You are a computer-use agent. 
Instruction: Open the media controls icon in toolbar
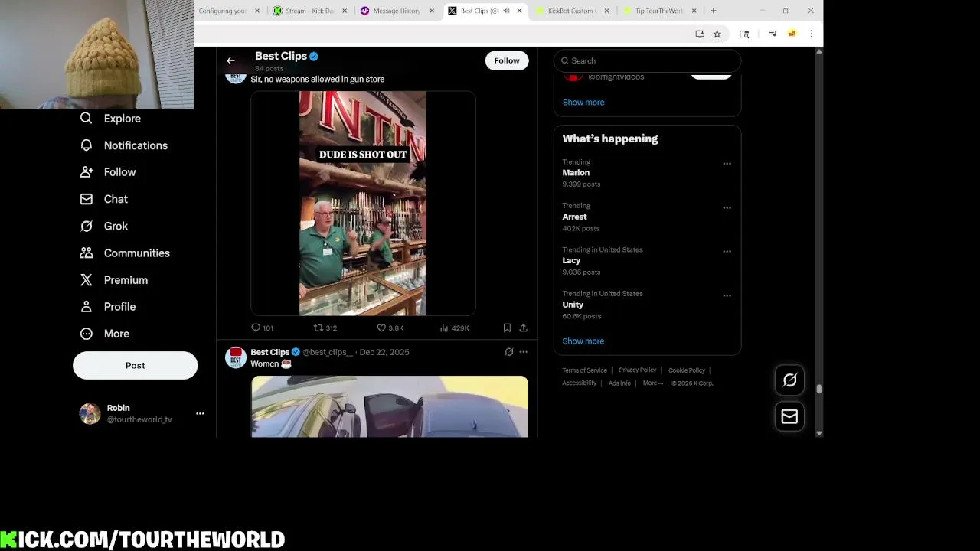773,34
